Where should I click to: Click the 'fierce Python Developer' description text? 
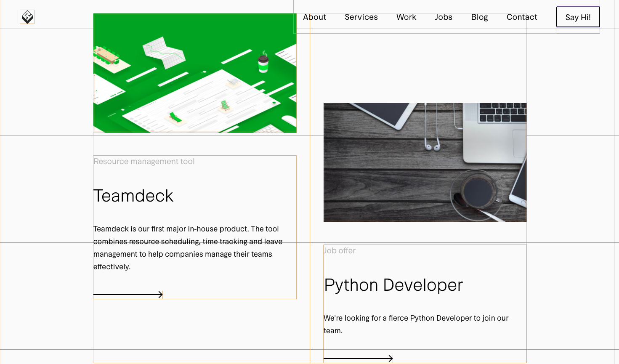coord(416,324)
